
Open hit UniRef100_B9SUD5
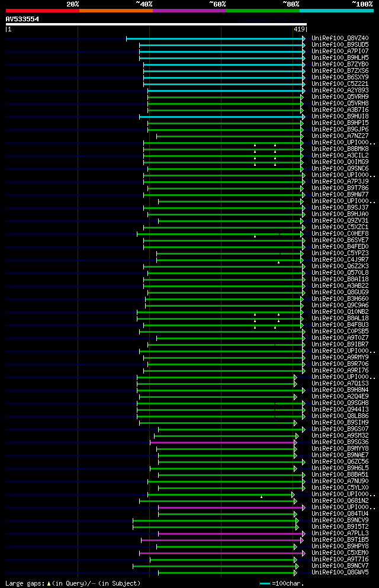point(340,44)
